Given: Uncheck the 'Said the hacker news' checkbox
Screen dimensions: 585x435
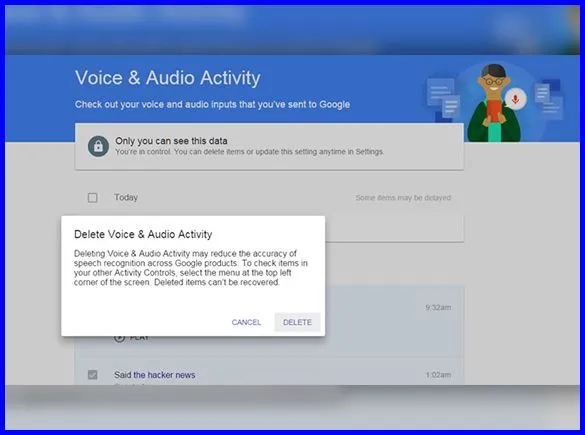Looking at the screenshot, I should 93,375.
